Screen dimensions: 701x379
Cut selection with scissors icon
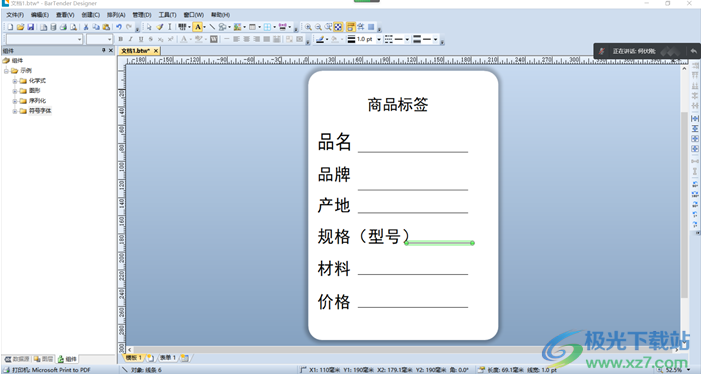pos(86,27)
